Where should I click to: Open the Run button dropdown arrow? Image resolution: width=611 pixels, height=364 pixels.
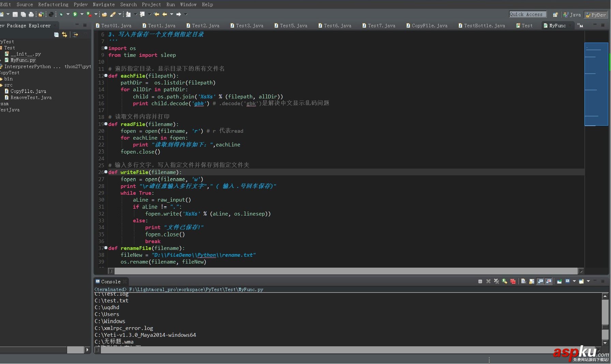pyautogui.click(x=82, y=14)
